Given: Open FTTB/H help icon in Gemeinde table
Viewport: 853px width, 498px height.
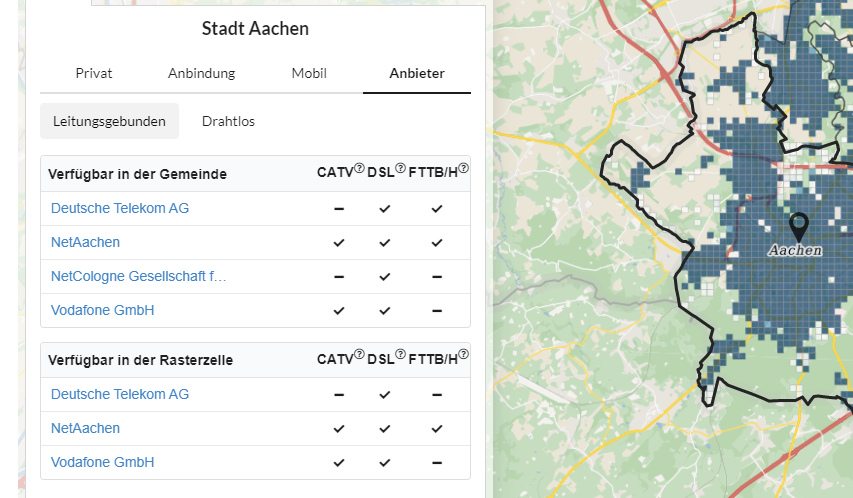Looking at the screenshot, I should click(463, 168).
